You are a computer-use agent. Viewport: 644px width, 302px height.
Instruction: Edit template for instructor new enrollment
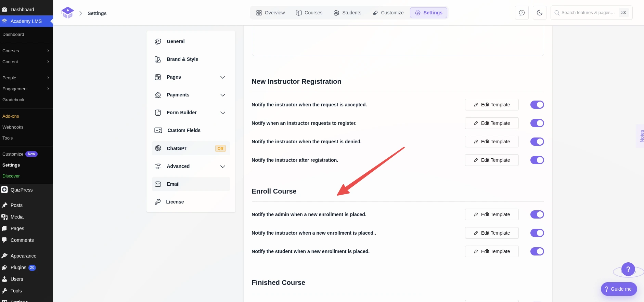(492, 233)
